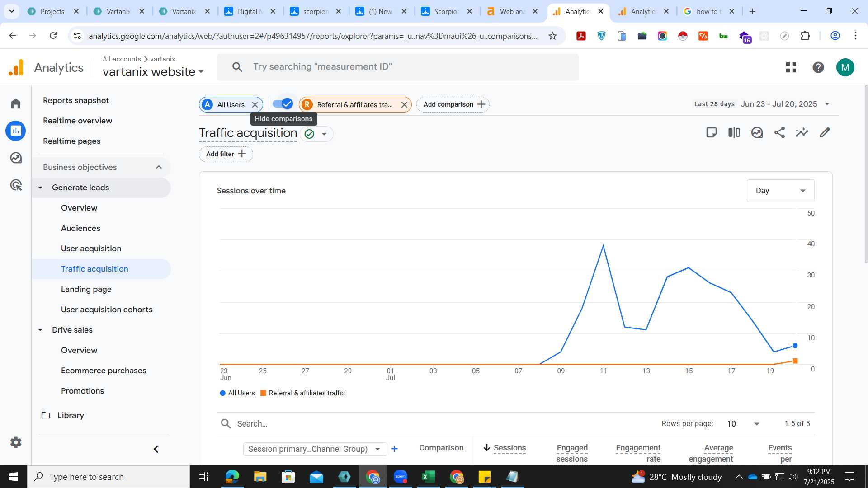Viewport: 868px width, 488px height.
Task: Click the Adobe Acrobat extension icon
Action: [x=581, y=36]
